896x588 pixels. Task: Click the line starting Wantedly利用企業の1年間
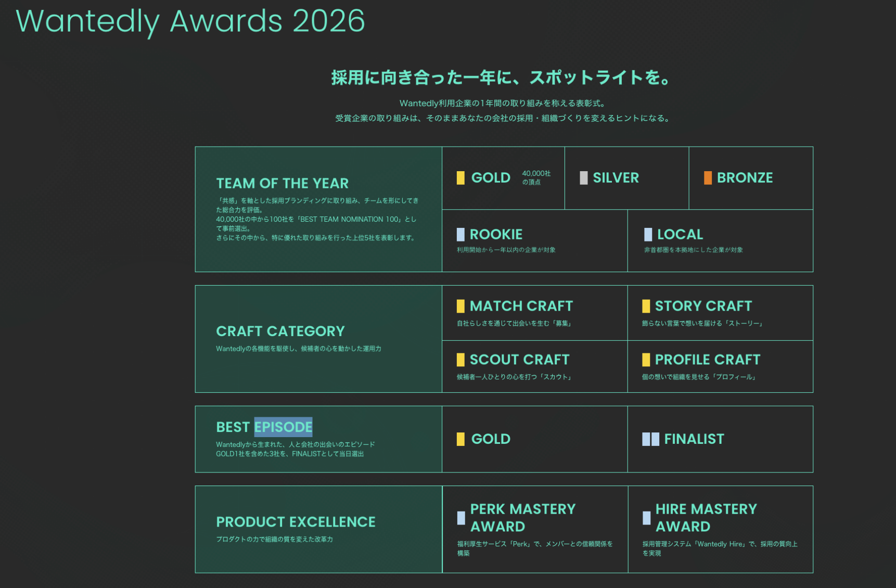pyautogui.click(x=503, y=104)
